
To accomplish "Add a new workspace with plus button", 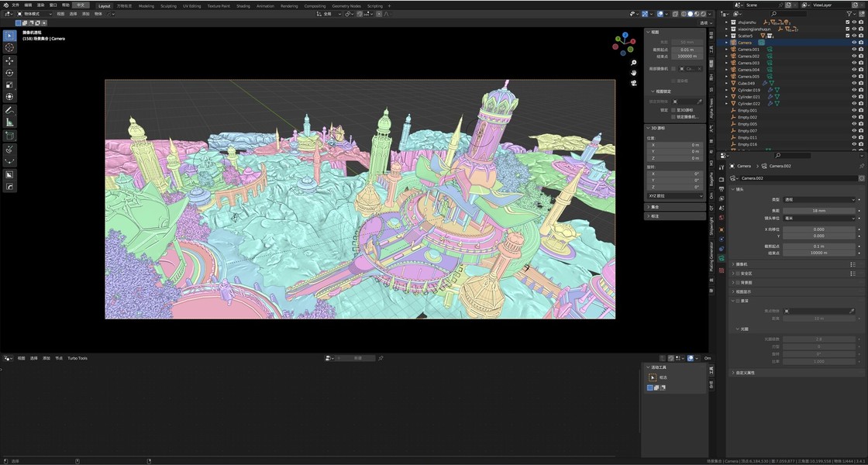I will 389,6.
